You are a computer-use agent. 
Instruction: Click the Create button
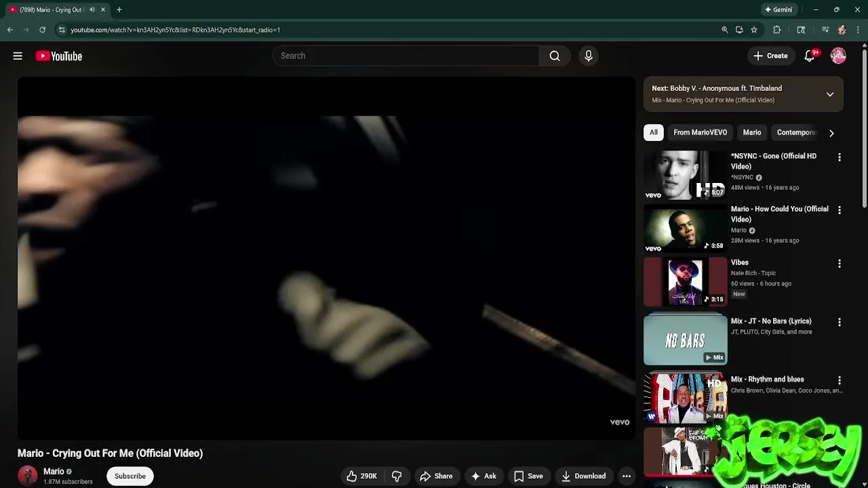pyautogui.click(x=770, y=56)
